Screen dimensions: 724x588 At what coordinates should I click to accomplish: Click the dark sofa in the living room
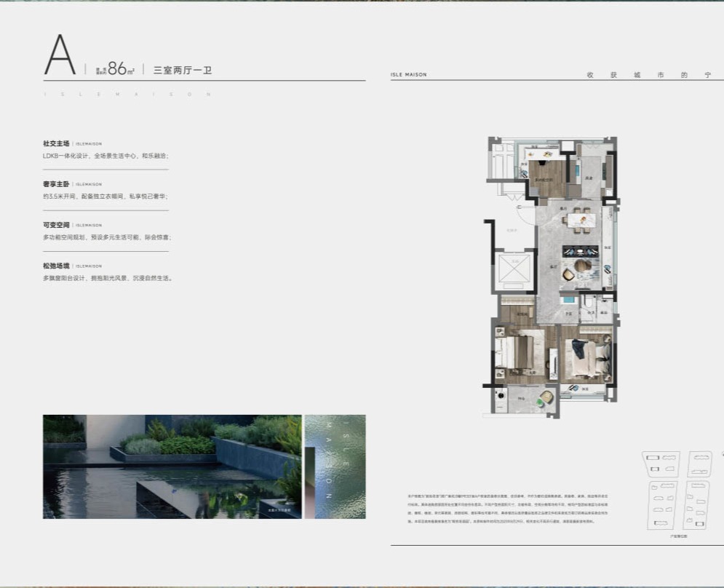581,251
